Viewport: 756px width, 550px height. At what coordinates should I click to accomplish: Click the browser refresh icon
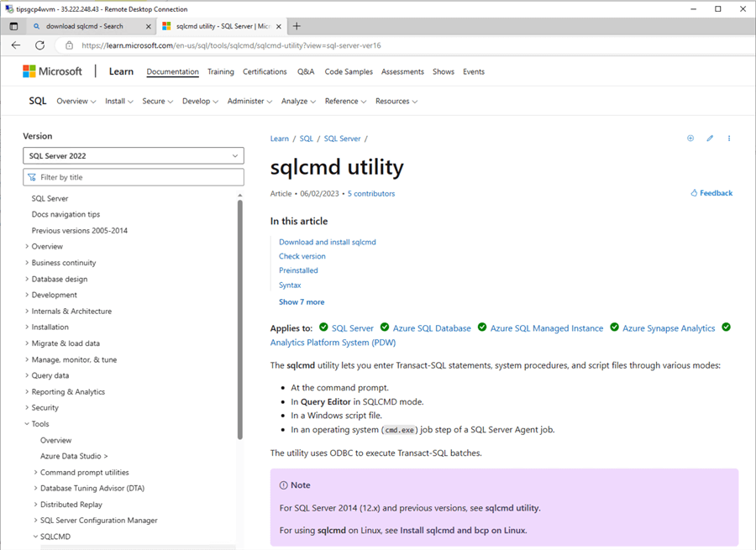[x=39, y=45]
